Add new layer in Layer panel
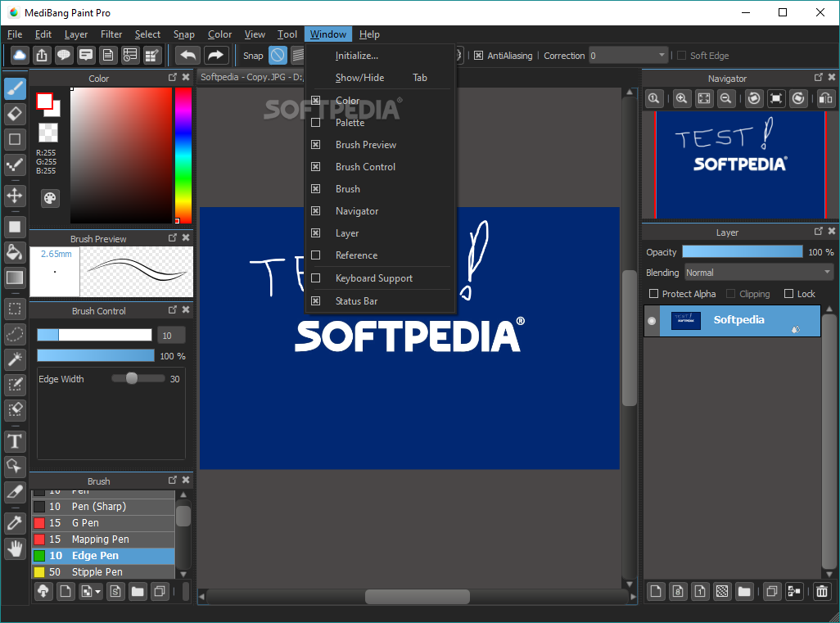This screenshot has width=840, height=623. coord(656,591)
